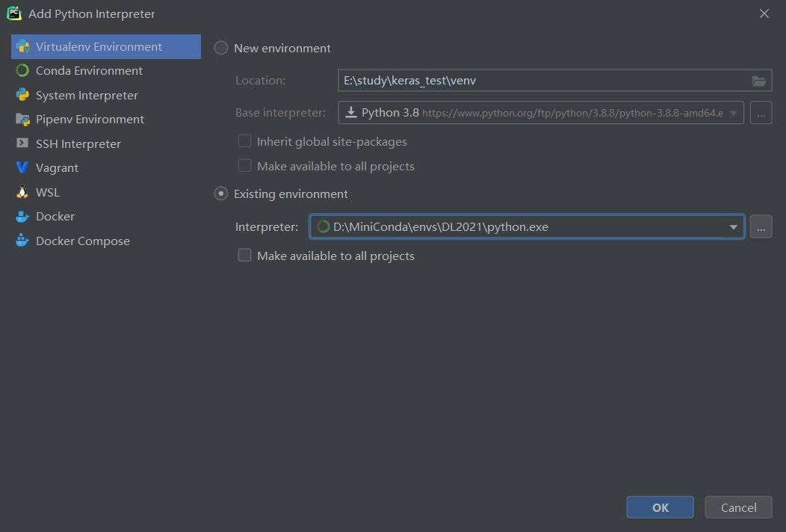
Task: Open the Interpreter path combo box
Action: point(527,226)
